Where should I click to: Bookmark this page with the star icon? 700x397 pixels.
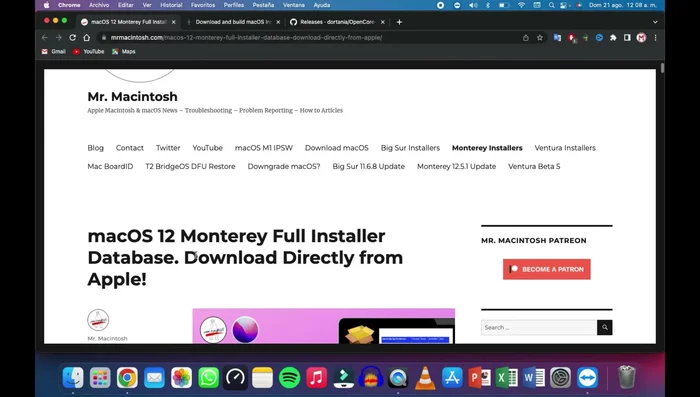click(540, 38)
